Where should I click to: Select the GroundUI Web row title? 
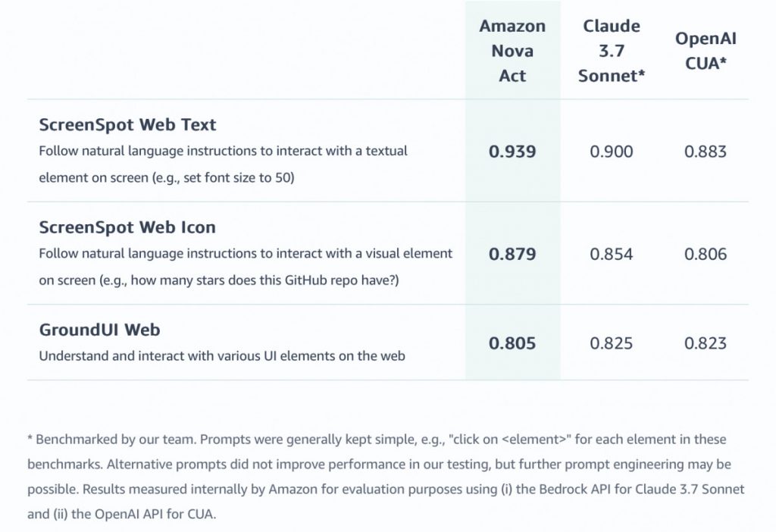[x=99, y=330]
